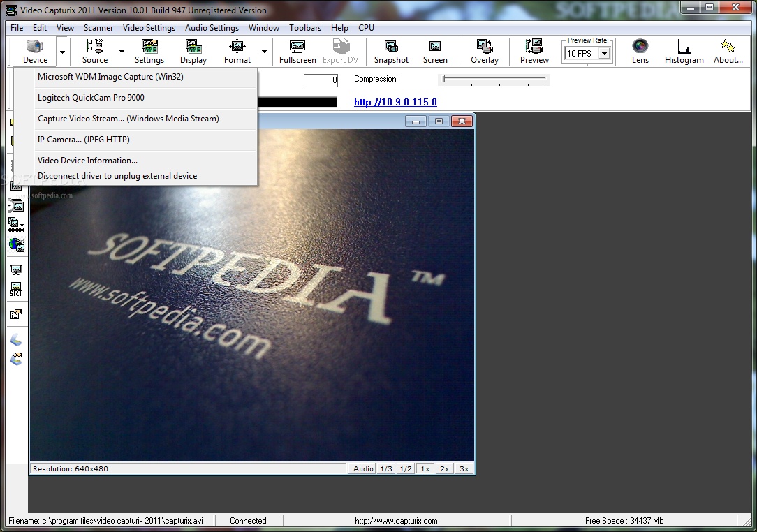Open the Preview Rate 10 FPS combo box
This screenshot has width=757, height=532.
(587, 54)
